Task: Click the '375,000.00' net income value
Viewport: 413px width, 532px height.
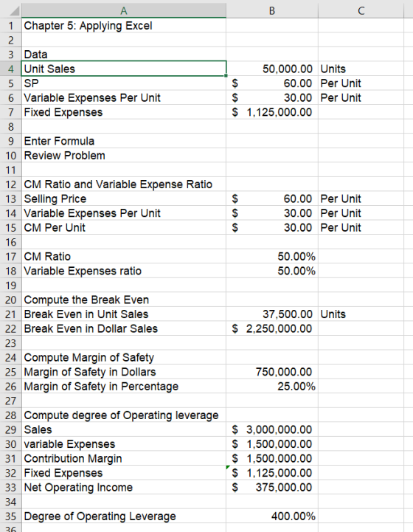Action: 272,487
